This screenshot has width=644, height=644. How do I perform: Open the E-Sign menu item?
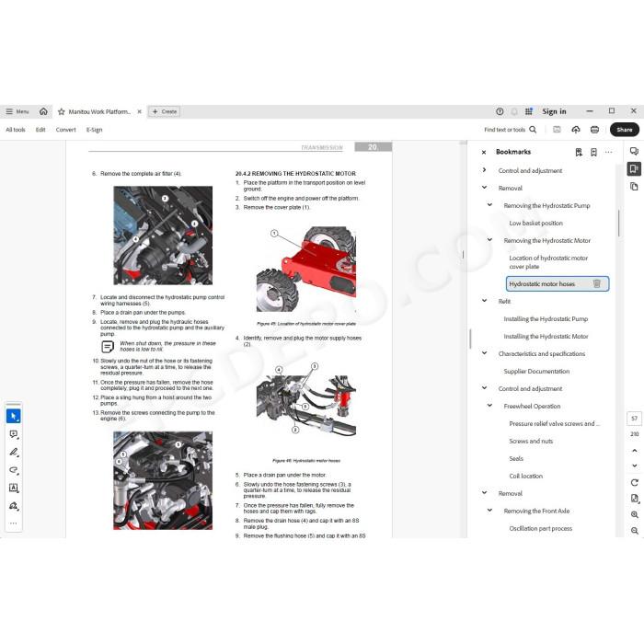click(94, 130)
